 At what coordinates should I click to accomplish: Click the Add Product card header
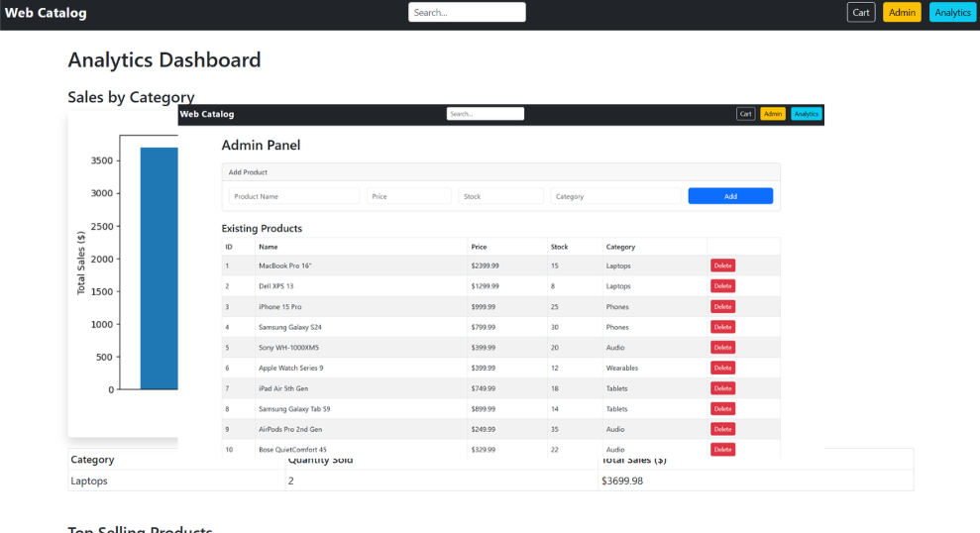click(x=500, y=171)
